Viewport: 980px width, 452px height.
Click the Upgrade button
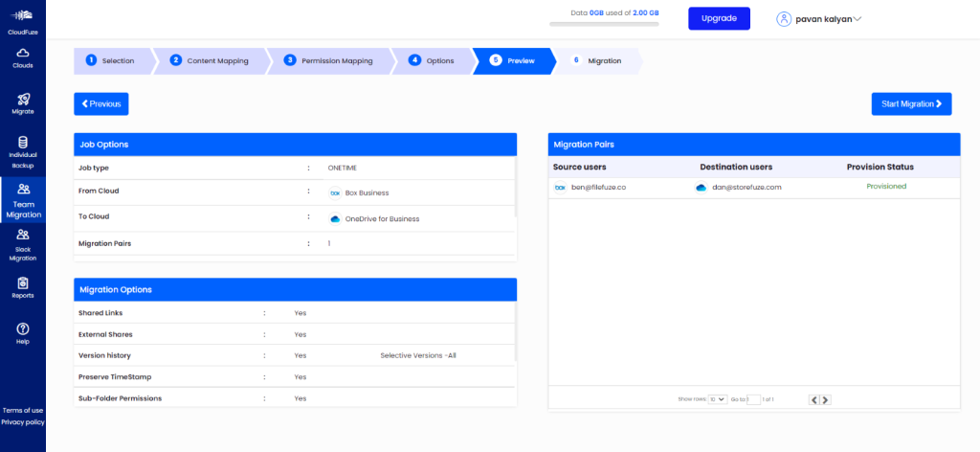(719, 18)
